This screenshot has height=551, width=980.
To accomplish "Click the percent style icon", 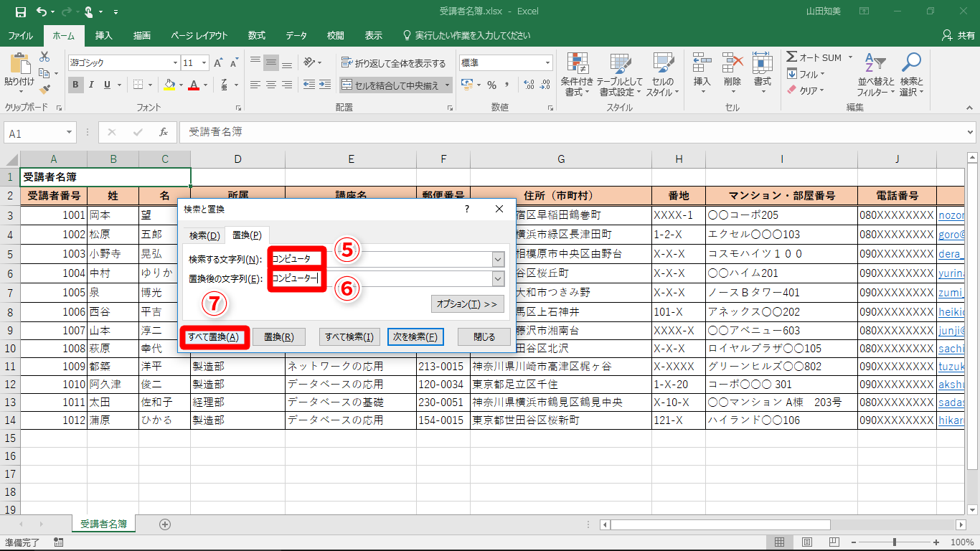I will click(491, 85).
